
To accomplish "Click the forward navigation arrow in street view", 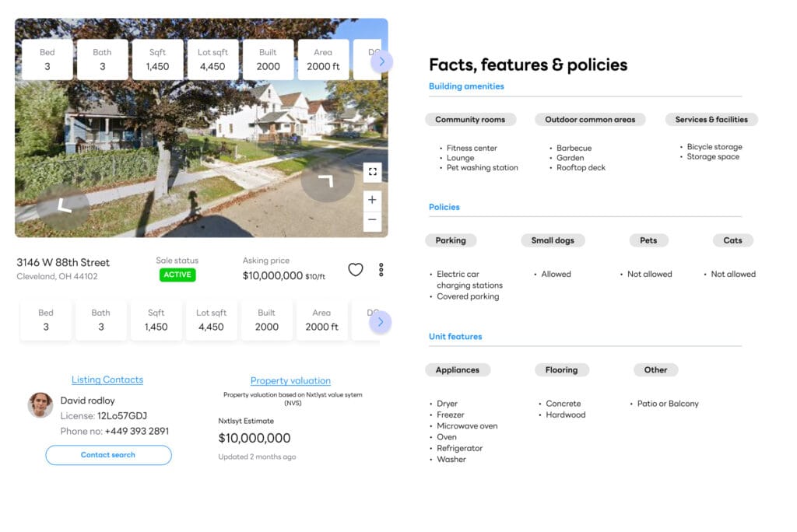I will [x=328, y=179].
